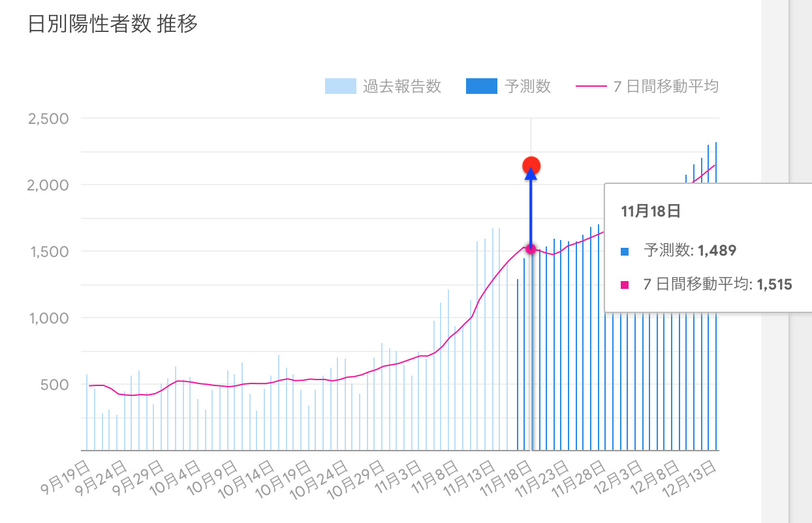Toggle the 過去報告数 light blue legend swatch
Image resolution: width=812 pixels, height=523 pixels.
coord(340,86)
